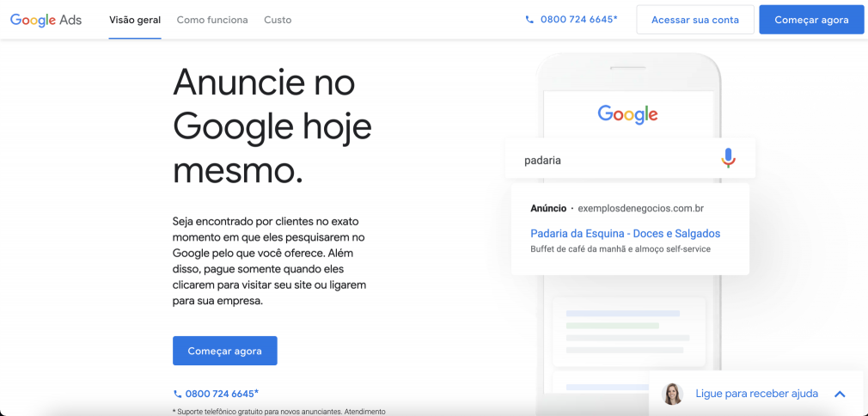Image resolution: width=868 pixels, height=416 pixels.
Task: Expand the Ligue para receber ajuda panel
Action: tap(840, 394)
